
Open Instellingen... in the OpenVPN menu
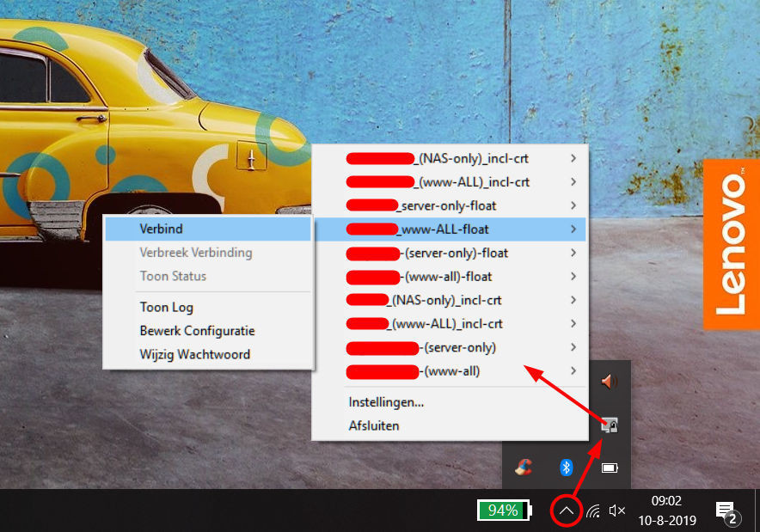[x=450, y=402]
